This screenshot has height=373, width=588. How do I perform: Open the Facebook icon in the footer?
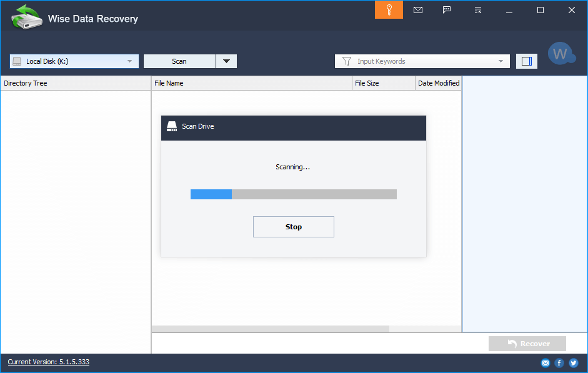tap(559, 362)
